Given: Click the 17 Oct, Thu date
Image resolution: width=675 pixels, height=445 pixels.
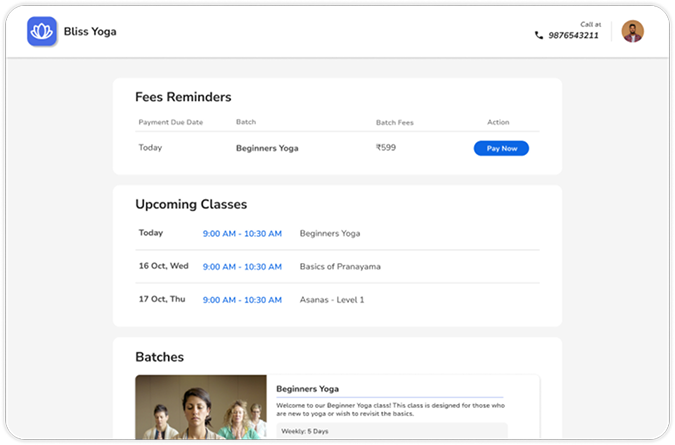Looking at the screenshot, I should click(x=162, y=299).
